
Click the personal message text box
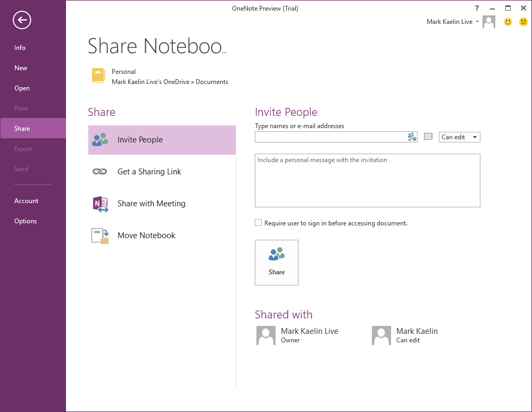[368, 180]
